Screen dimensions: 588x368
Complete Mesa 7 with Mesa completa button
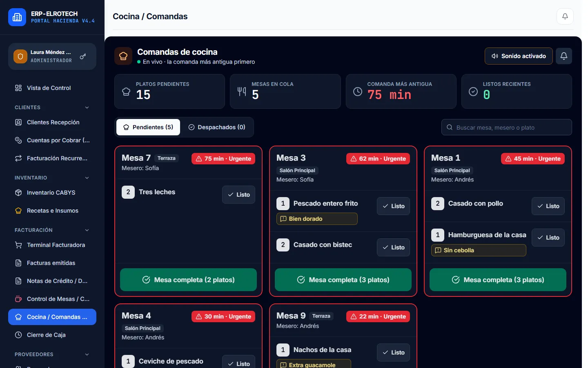[x=188, y=280]
